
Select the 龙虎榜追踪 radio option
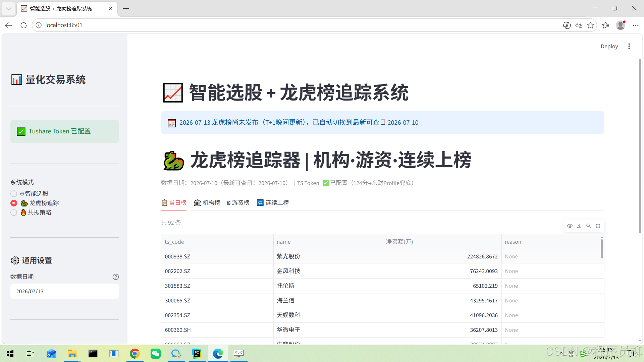click(x=35, y=203)
